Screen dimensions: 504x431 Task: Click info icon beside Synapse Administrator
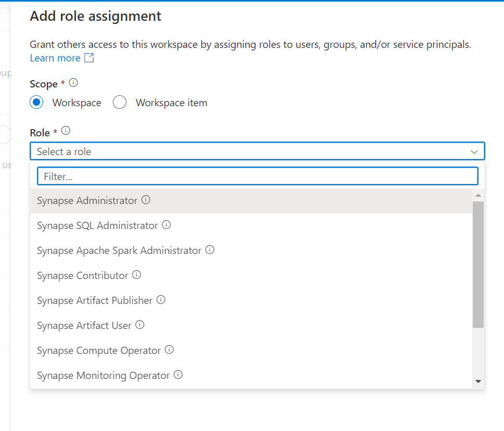(x=146, y=200)
